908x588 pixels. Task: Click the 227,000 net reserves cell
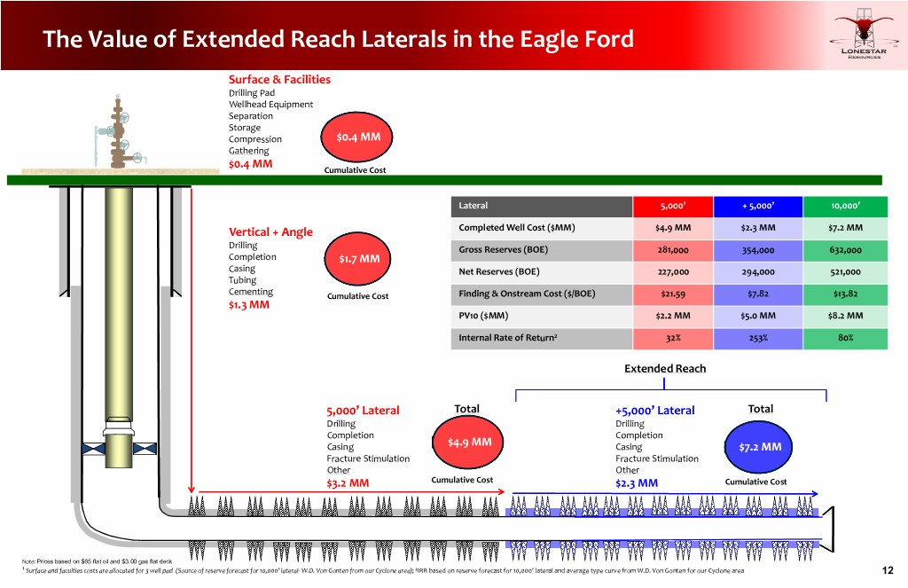click(673, 272)
